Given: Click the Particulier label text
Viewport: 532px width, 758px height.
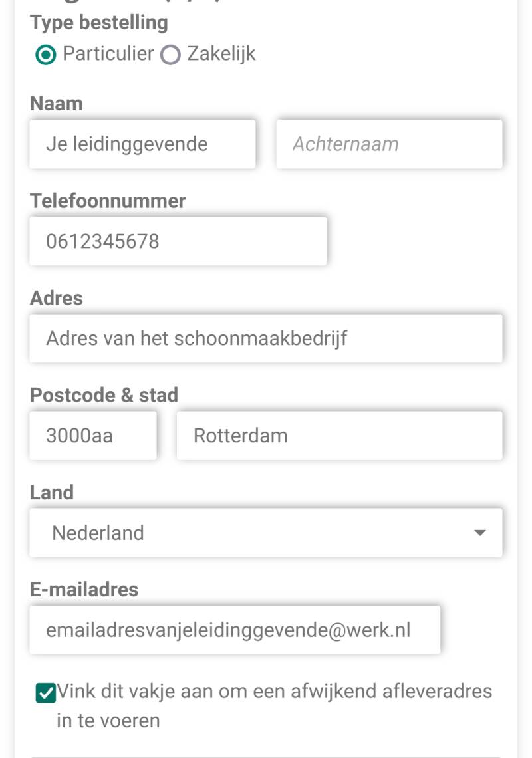Looking at the screenshot, I should pos(108,54).
